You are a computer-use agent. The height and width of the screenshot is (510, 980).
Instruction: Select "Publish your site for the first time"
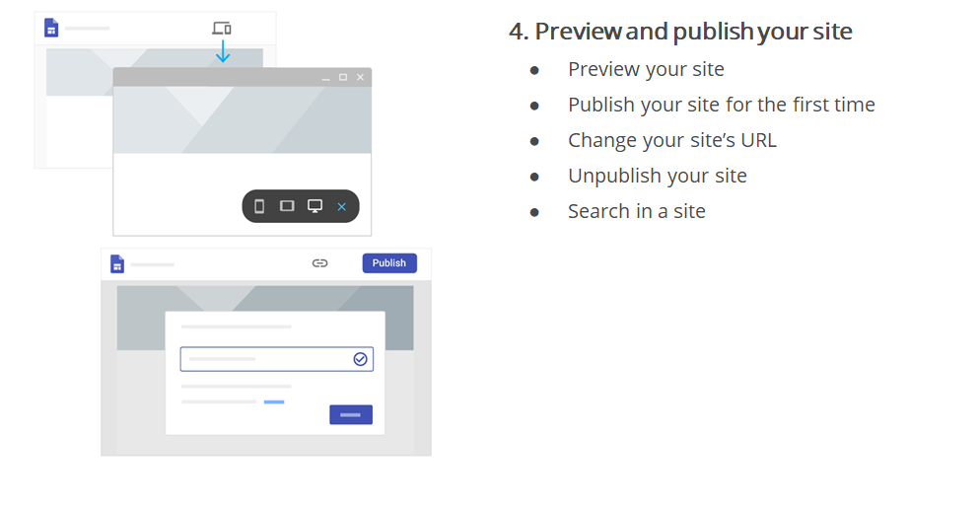[x=721, y=105]
